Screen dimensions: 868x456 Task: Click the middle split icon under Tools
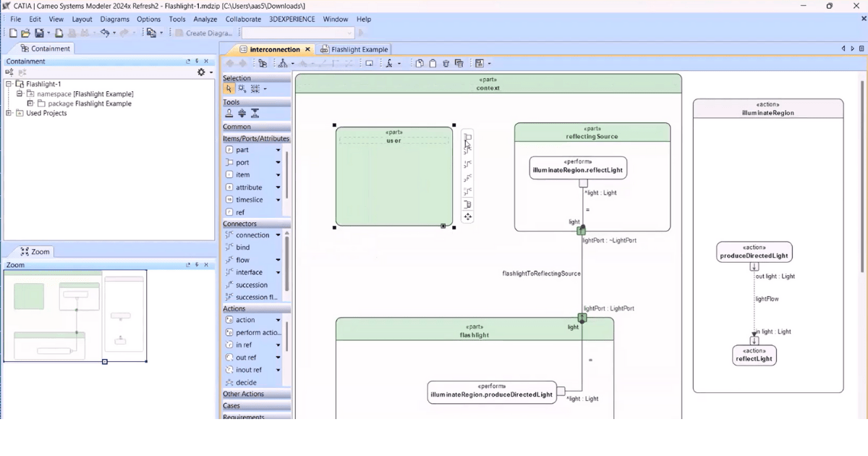pyautogui.click(x=242, y=114)
